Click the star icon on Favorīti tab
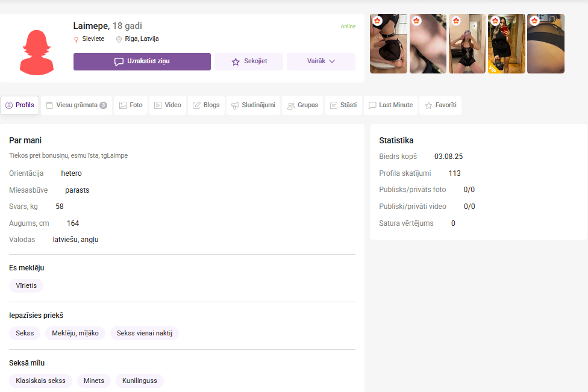The height and width of the screenshot is (392, 588). tap(428, 106)
